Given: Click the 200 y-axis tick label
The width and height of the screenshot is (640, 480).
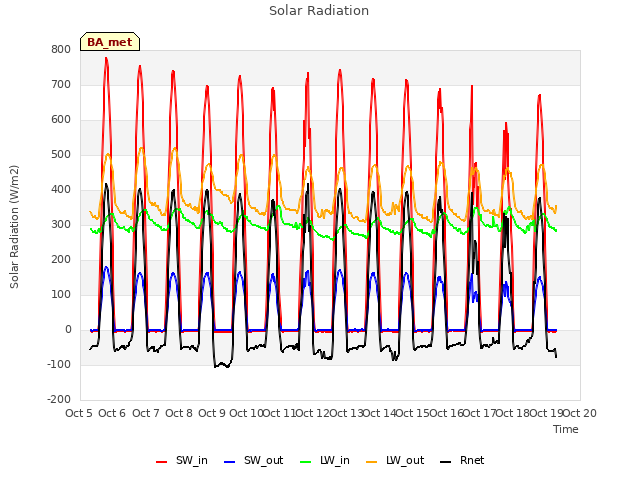Looking at the screenshot, I should [x=61, y=260].
